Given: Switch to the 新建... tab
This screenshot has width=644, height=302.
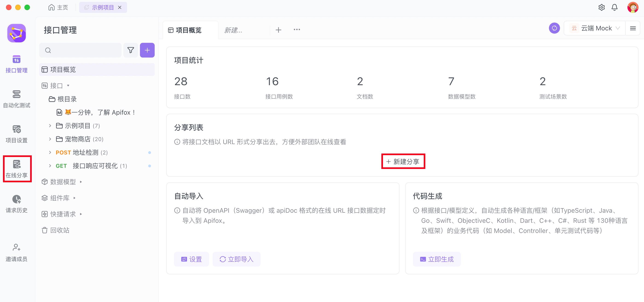Looking at the screenshot, I should click(x=233, y=30).
